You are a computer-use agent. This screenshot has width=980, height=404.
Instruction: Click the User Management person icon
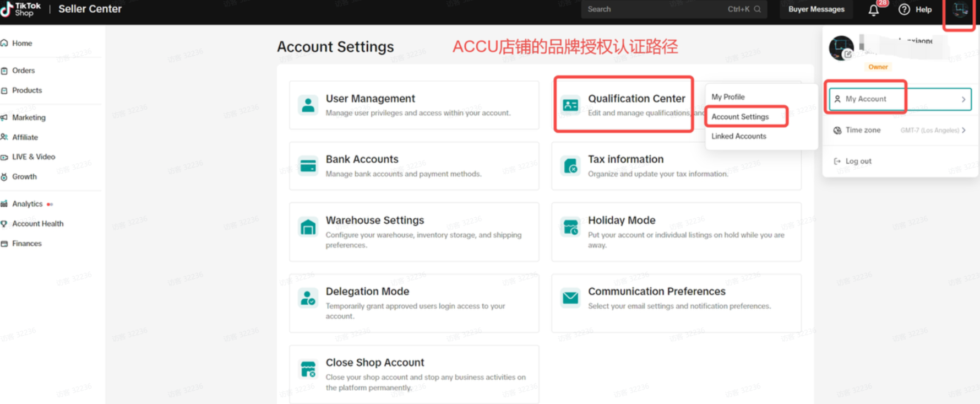[308, 105]
